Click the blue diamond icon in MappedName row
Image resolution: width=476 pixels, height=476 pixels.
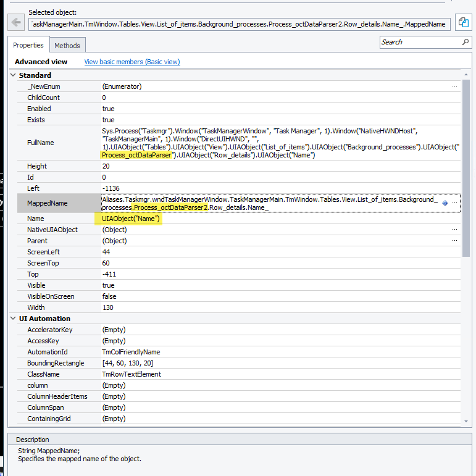(x=445, y=203)
